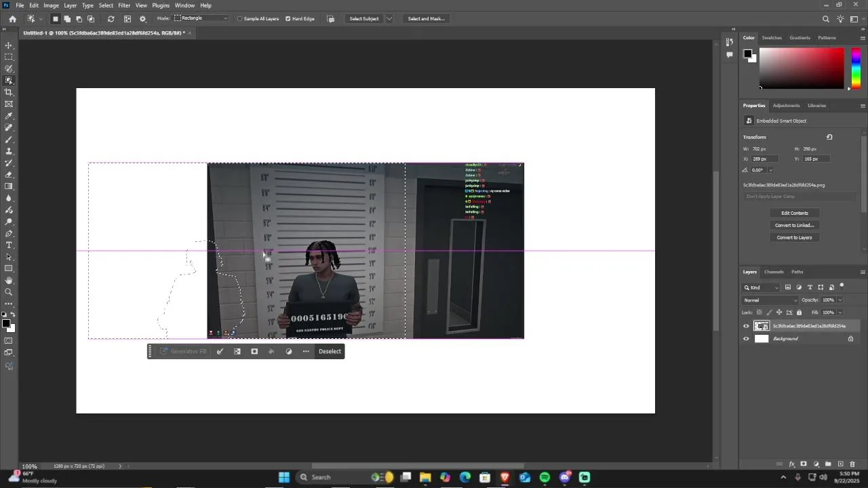Click Add to selection mode icon

[x=67, y=19]
